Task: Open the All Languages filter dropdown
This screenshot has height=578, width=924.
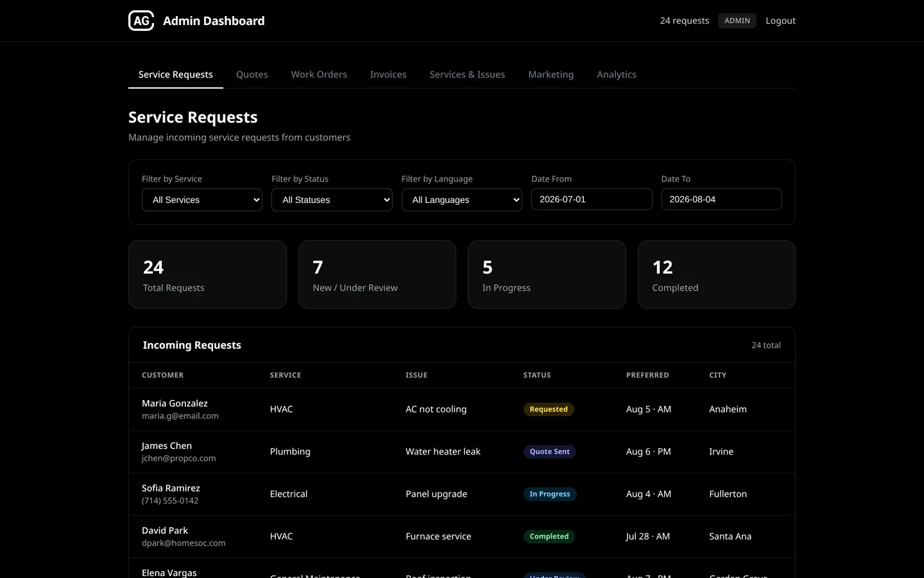Action: (x=462, y=200)
